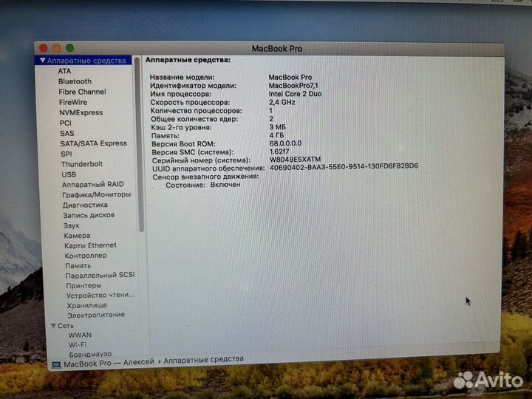Open Диагностика entry
Viewport: 532px width, 399px height.
pyautogui.click(x=85, y=205)
